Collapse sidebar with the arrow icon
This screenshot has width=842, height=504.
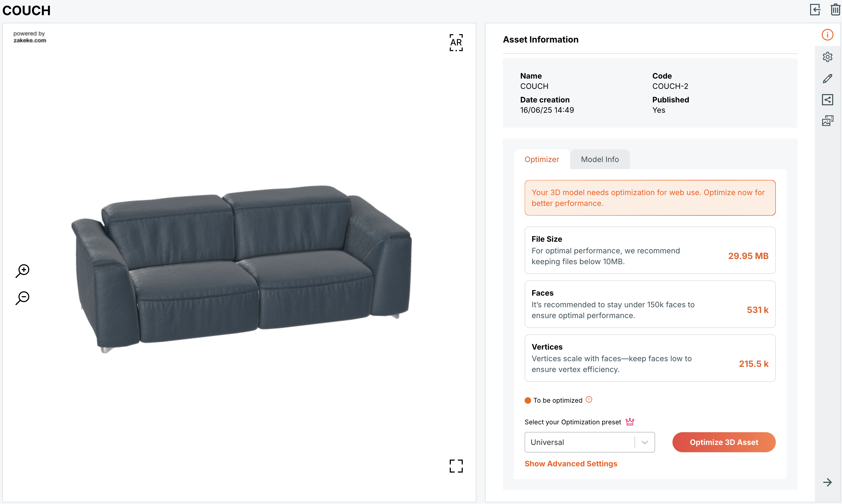827,482
